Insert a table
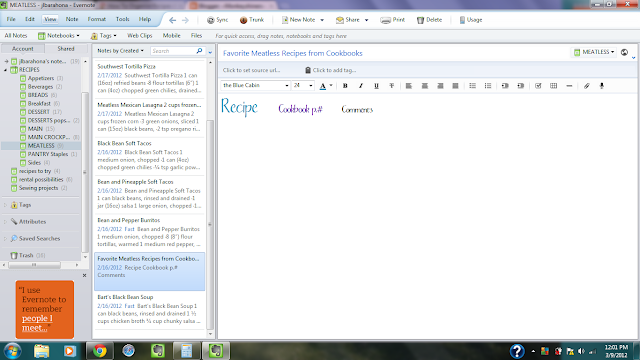This screenshot has width=640, height=360. tap(553, 86)
